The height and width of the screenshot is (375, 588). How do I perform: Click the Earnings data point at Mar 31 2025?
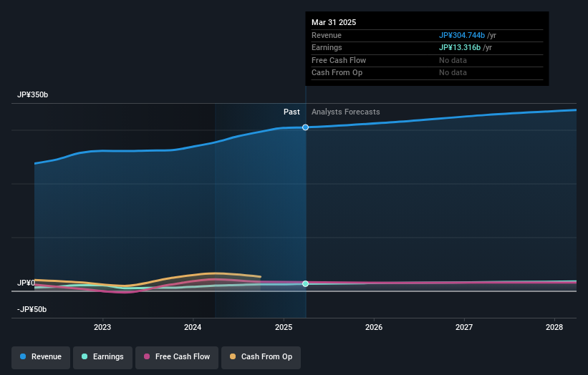(x=306, y=283)
